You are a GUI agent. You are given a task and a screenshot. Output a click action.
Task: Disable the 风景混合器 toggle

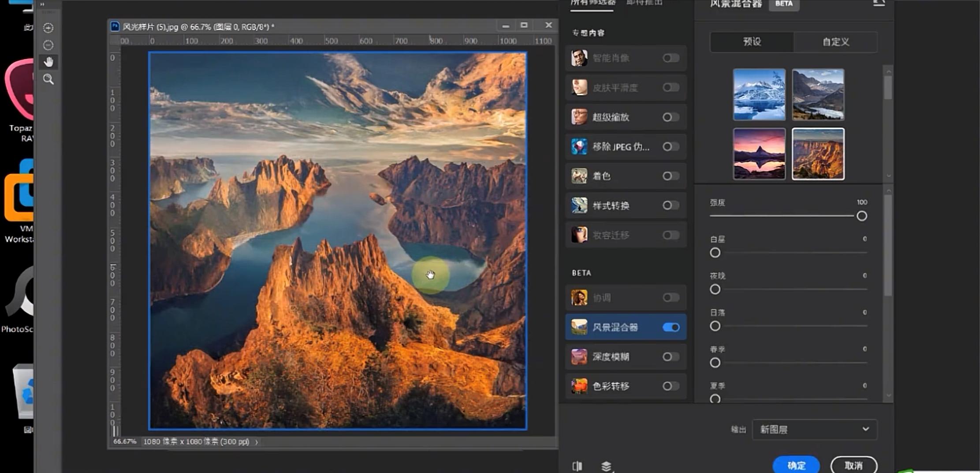coord(671,327)
